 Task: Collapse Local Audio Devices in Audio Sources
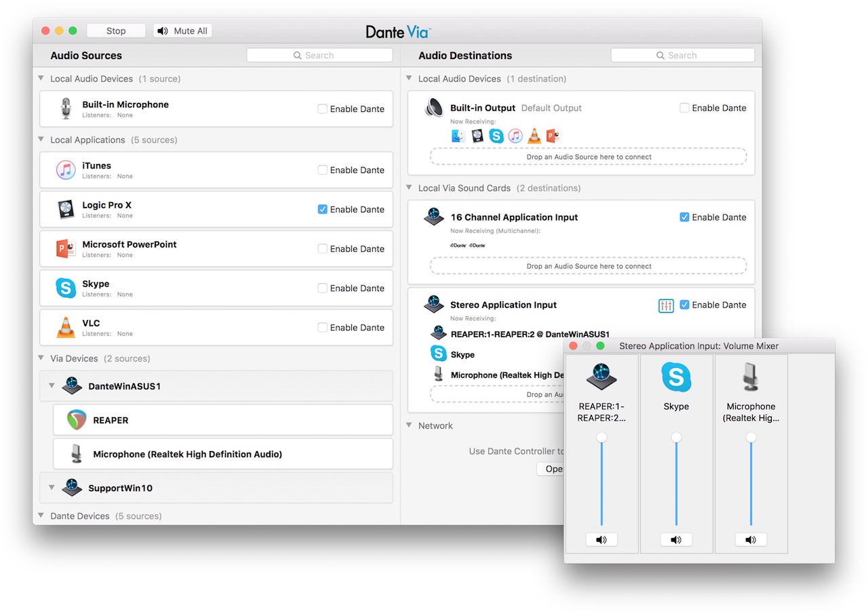coord(41,79)
